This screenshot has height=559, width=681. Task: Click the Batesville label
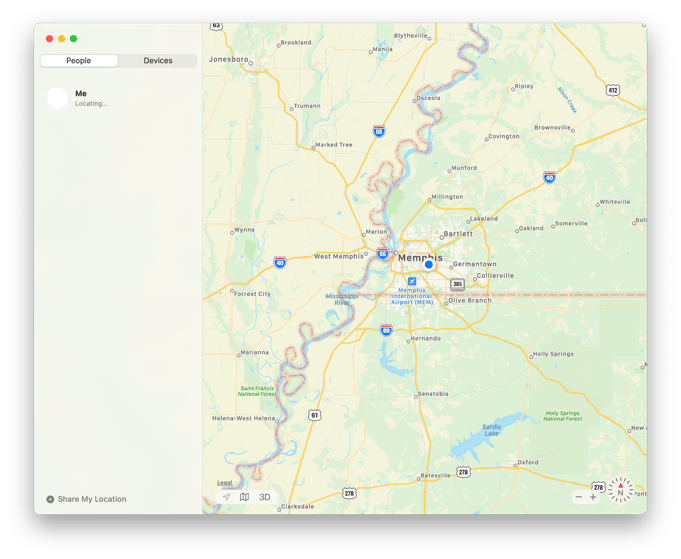436,475
